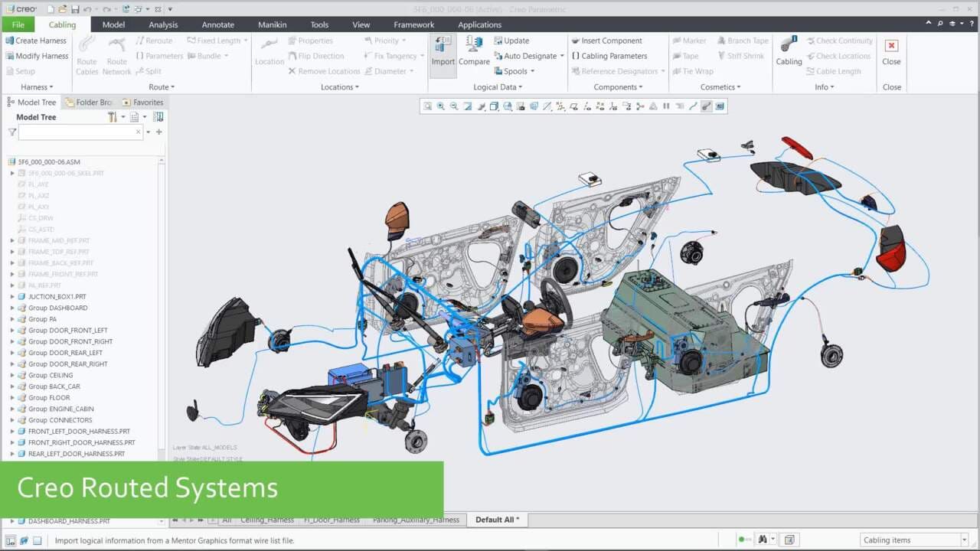This screenshot has width=980, height=551.
Task: Click the binoculars find icon in status bar
Action: [763, 540]
